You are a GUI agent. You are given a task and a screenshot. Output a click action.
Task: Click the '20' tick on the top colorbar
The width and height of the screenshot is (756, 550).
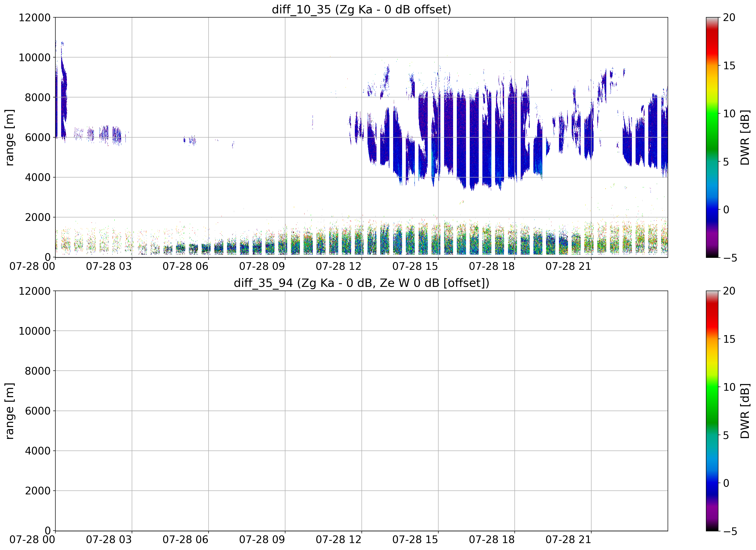[729, 17]
